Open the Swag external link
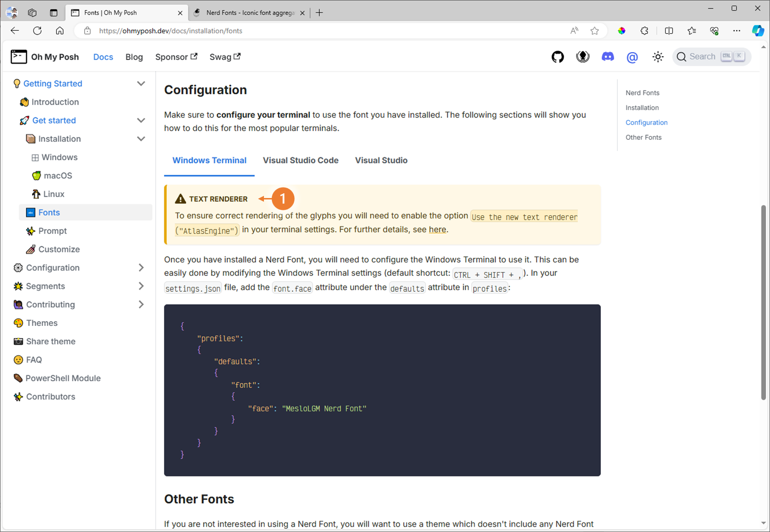The width and height of the screenshot is (770, 532). pyautogui.click(x=225, y=57)
